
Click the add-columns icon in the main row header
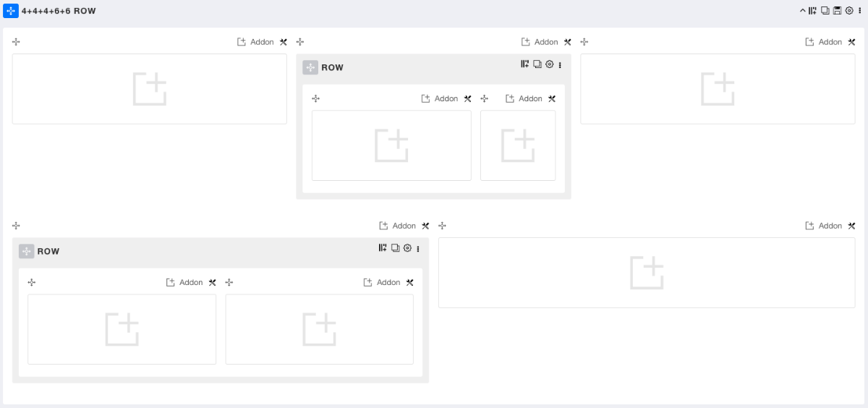pyautogui.click(x=812, y=11)
